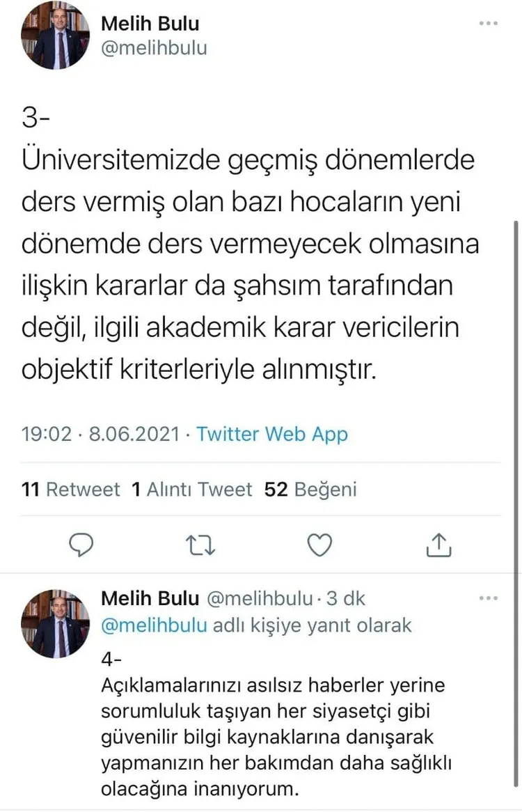Toggle a retweet via the retweet arrows
Viewport: 522px width, 812px height.
pyautogui.click(x=200, y=545)
